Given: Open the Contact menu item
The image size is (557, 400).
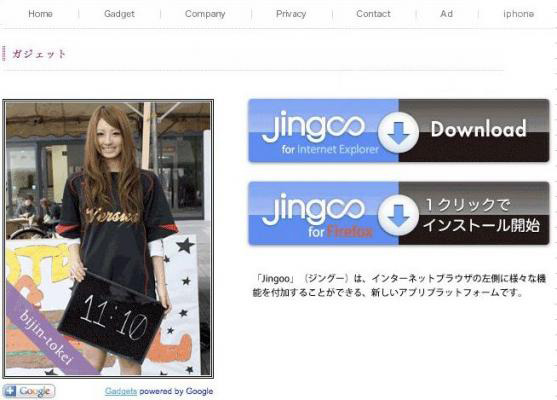Looking at the screenshot, I should tap(373, 14).
